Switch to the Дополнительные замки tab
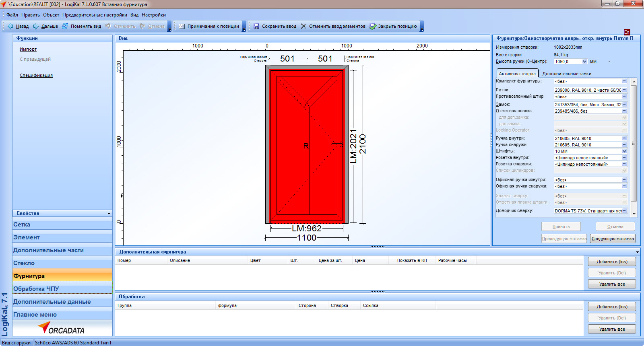 (x=567, y=74)
